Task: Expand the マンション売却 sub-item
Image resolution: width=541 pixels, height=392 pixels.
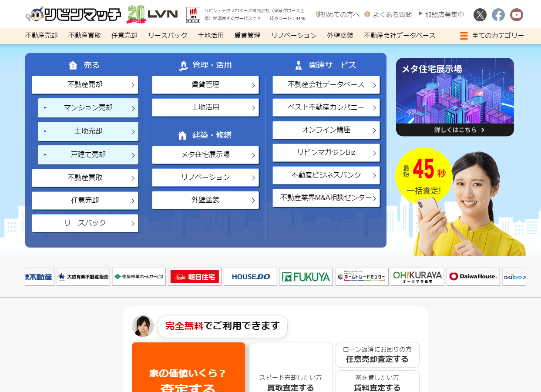Action: 88,108
